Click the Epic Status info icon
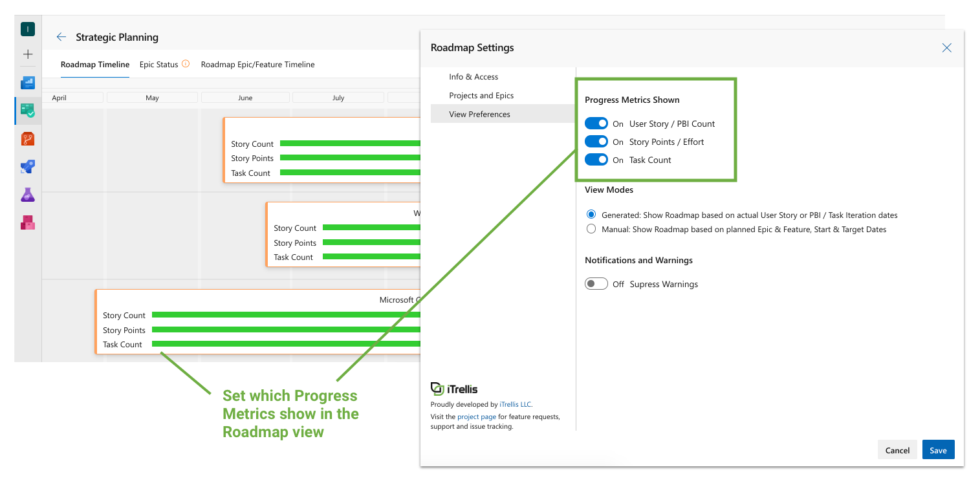 tap(186, 64)
